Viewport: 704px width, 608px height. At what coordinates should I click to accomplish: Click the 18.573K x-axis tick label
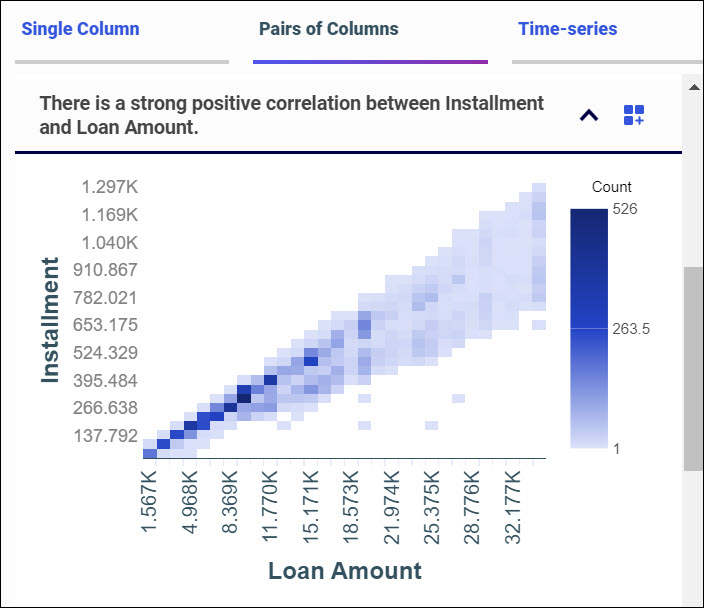(351, 503)
